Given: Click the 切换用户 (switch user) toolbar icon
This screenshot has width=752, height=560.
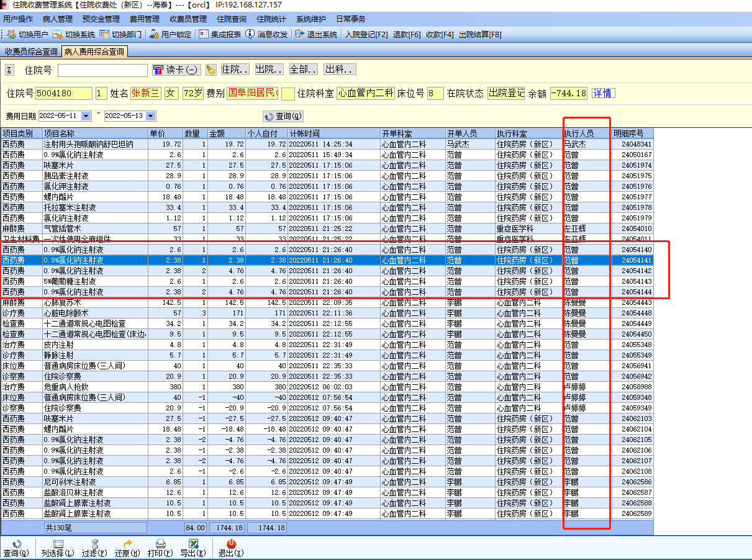Looking at the screenshot, I should tap(11, 34).
